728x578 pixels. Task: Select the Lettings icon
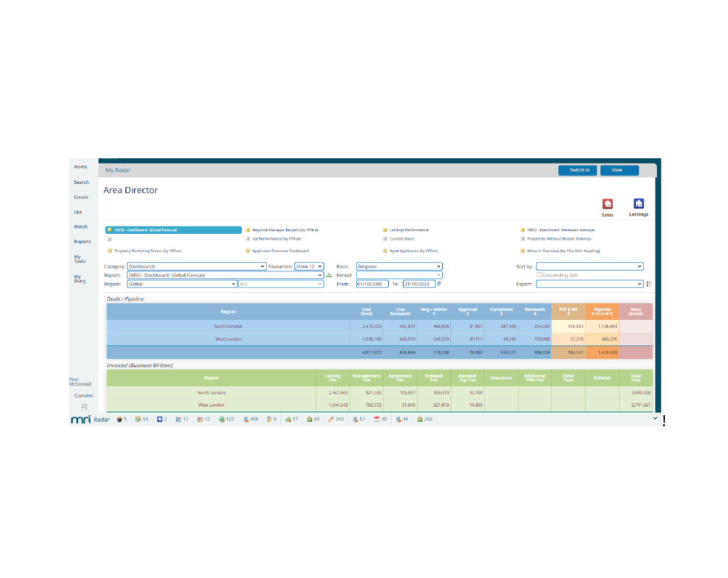(x=637, y=204)
